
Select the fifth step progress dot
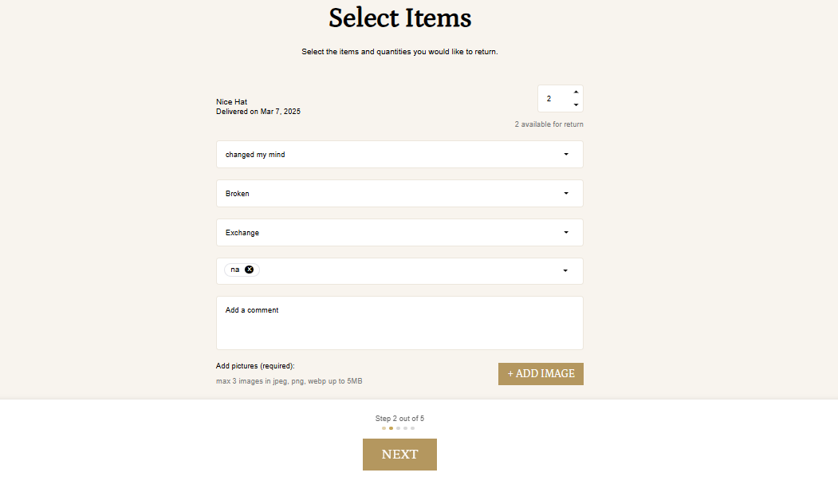[x=412, y=428]
